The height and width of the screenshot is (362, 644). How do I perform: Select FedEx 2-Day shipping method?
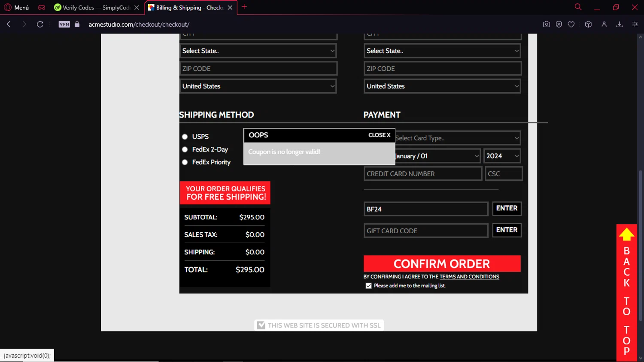(x=185, y=149)
